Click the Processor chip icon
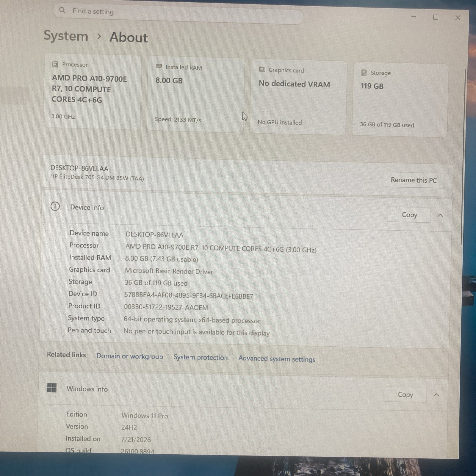The width and height of the screenshot is (476, 476). coord(55,64)
